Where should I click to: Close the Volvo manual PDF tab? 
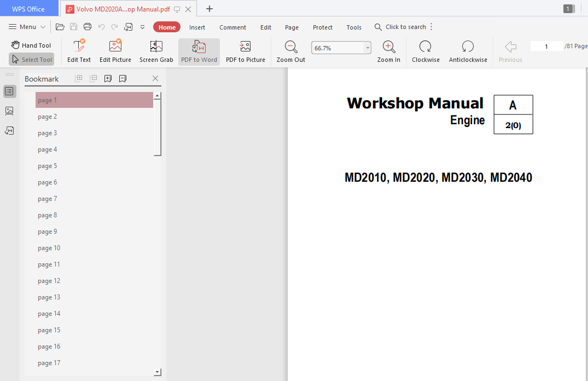[x=188, y=9]
